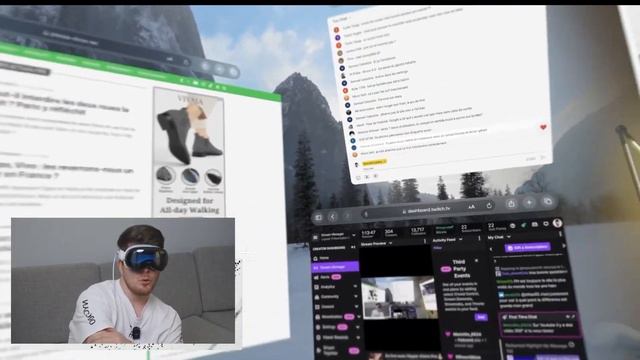Go forward in the Safari Twitch window
The height and width of the screenshot is (360, 640).
[347, 216]
